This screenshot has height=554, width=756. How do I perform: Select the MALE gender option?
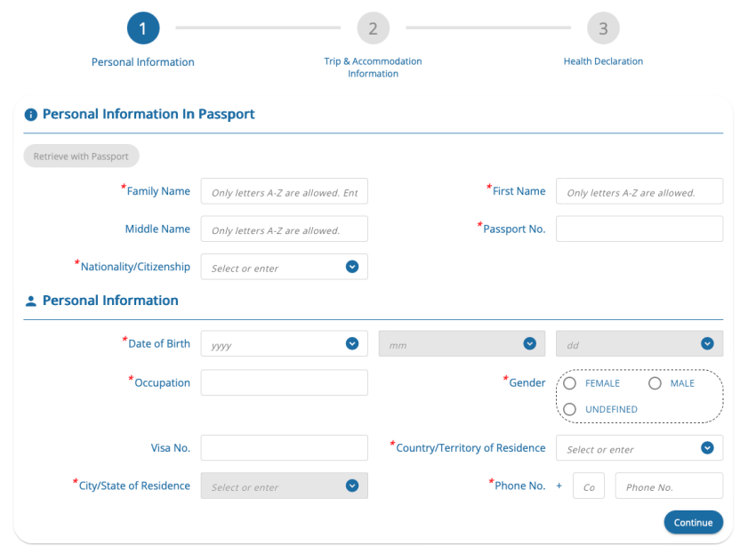point(655,383)
